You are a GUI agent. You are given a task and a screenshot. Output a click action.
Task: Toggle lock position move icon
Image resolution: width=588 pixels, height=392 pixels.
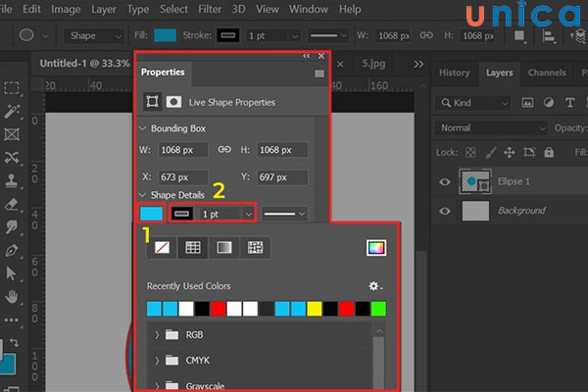click(509, 152)
